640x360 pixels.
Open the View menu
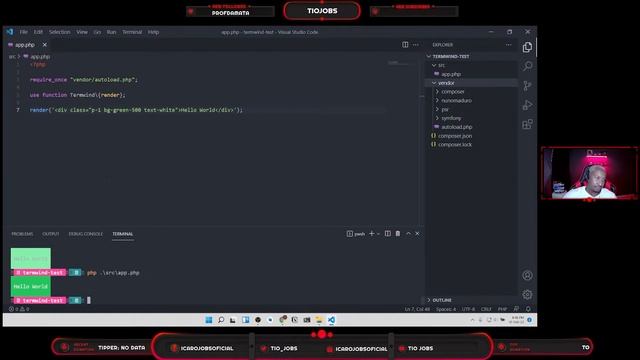click(x=82, y=32)
